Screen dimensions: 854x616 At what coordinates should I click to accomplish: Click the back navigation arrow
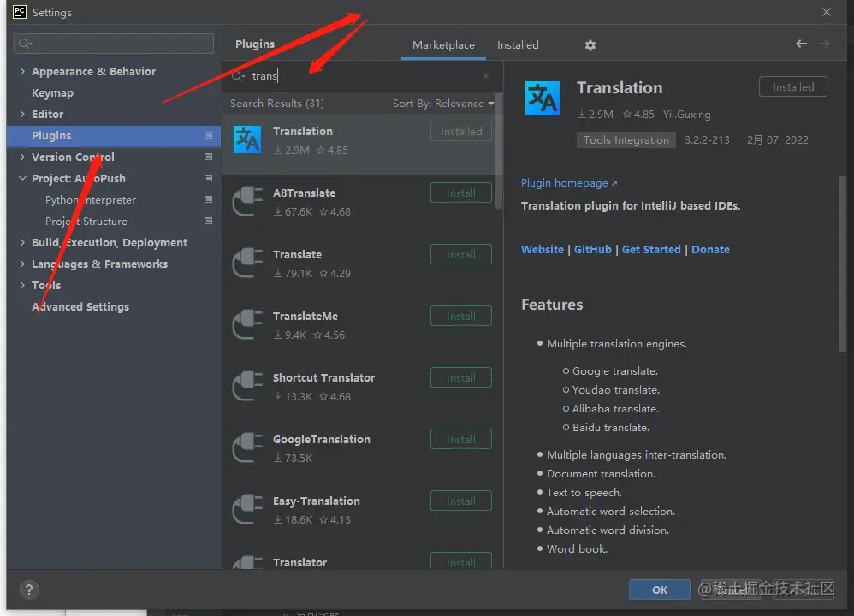click(801, 44)
